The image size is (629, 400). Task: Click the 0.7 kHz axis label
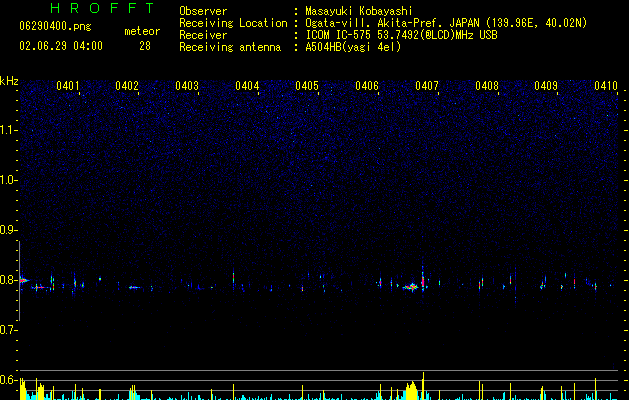point(8,330)
